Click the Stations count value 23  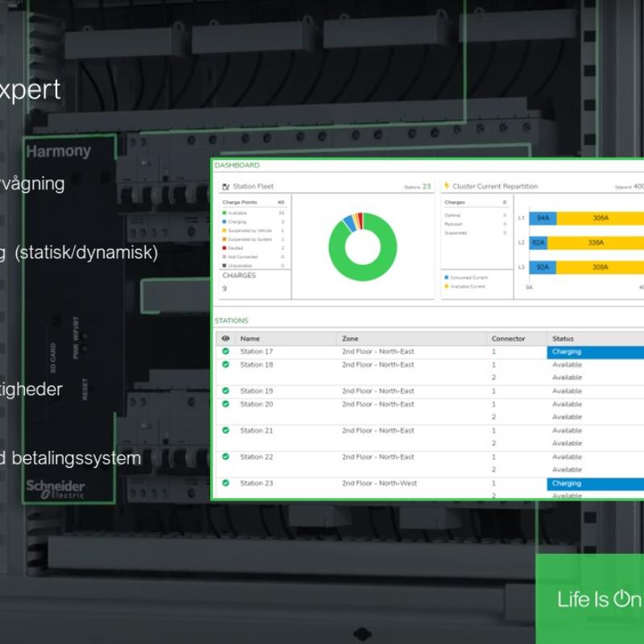pos(427,187)
